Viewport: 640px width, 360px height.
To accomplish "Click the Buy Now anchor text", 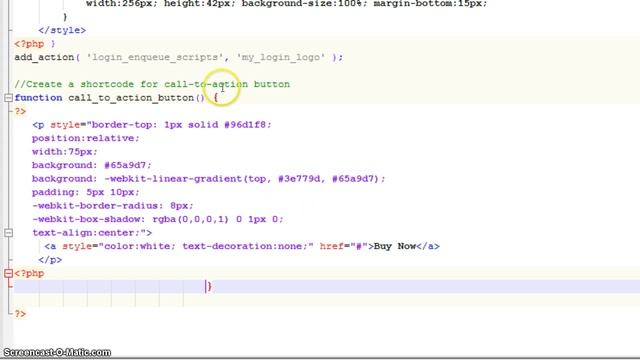I will point(395,246).
